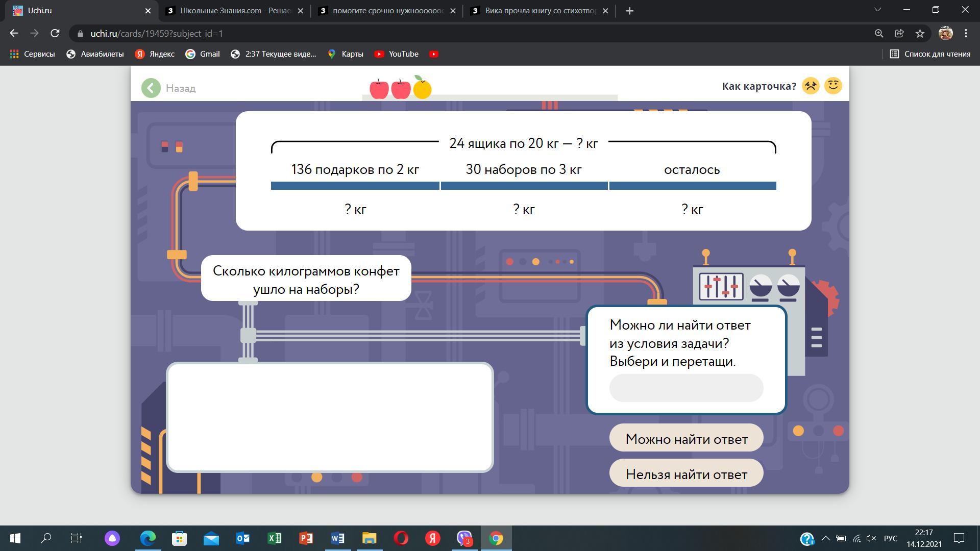Open Список для чтения panel

930,54
